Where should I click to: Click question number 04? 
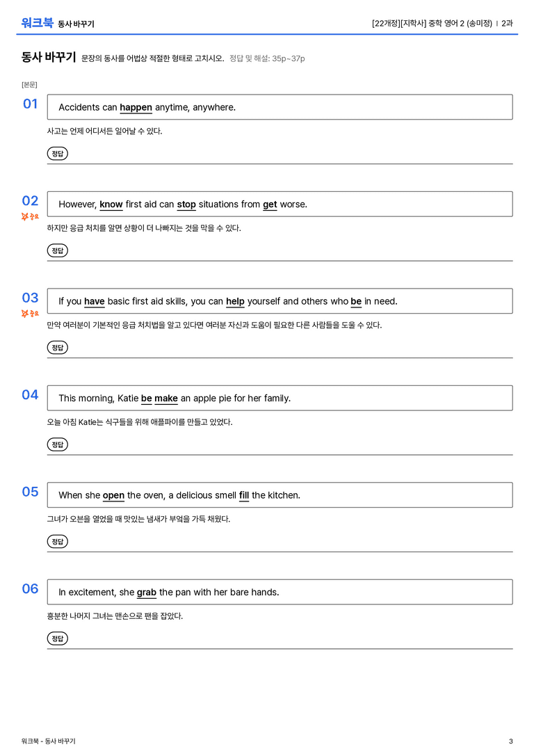(30, 394)
